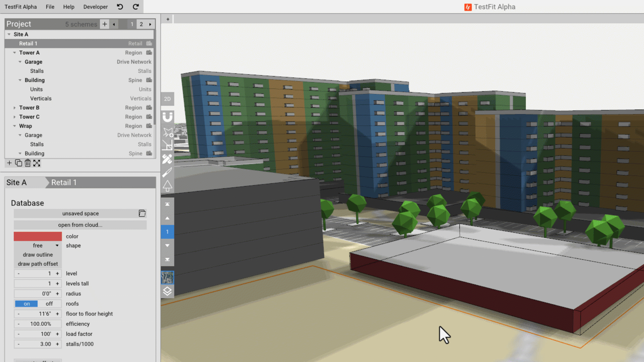
Task: Select the add polygon point tool
Action: pos(167,132)
